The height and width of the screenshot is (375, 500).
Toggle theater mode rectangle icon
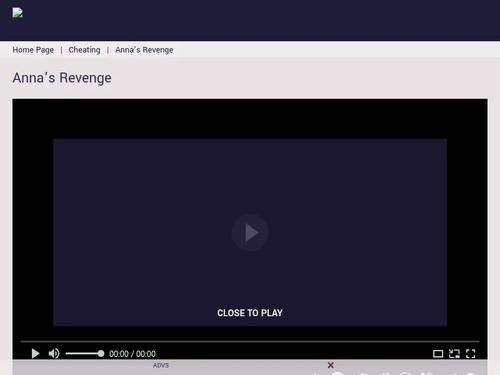438,354
